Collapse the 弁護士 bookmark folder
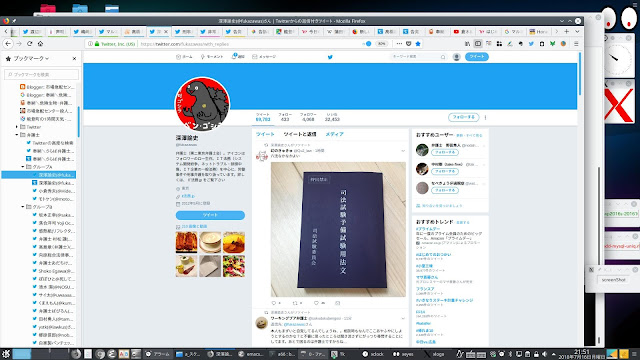This screenshot has height=360, width=640. point(17,135)
